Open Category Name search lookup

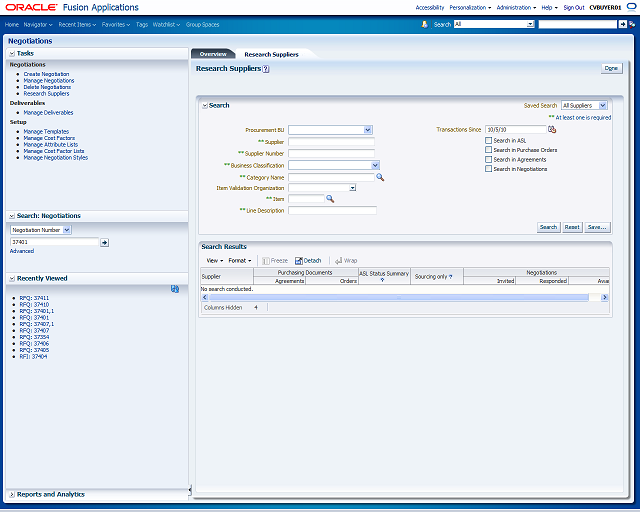pos(380,177)
